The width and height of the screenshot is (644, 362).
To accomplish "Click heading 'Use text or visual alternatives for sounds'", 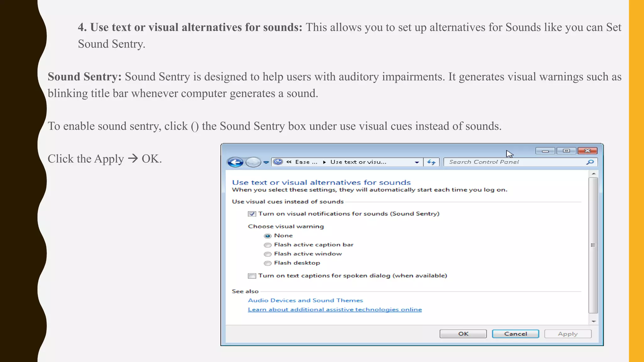I will point(321,182).
